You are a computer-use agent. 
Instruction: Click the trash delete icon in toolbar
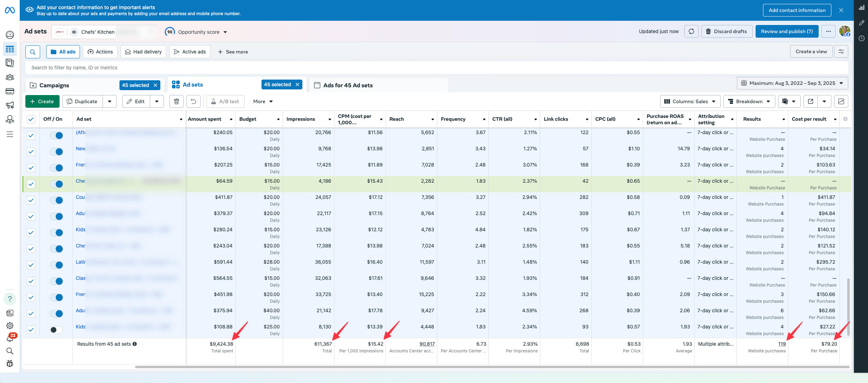pyautogui.click(x=176, y=101)
